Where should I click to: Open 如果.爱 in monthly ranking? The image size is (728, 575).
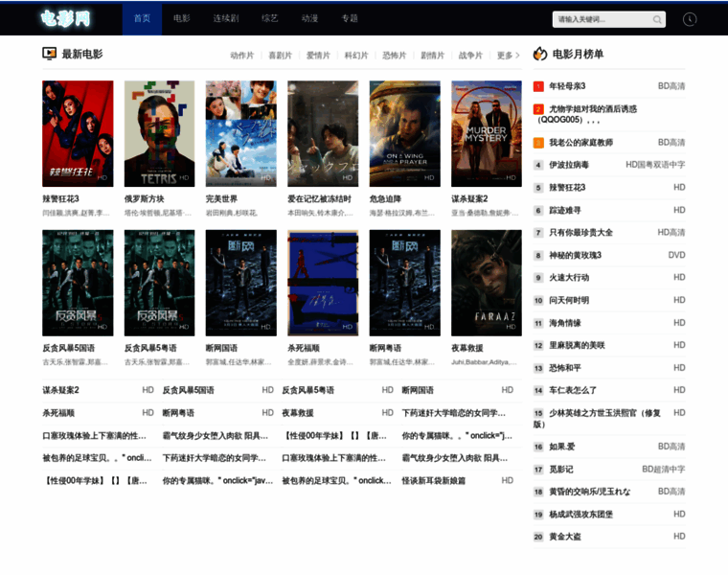click(561, 447)
